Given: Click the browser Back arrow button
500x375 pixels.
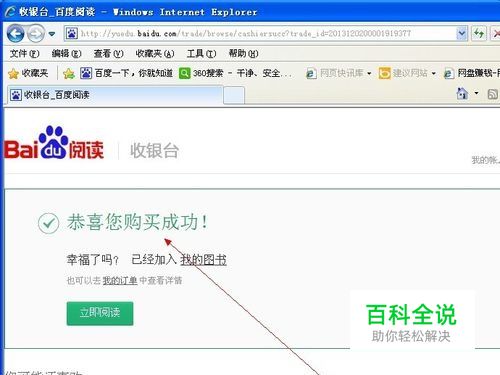Looking at the screenshot, I should click(x=15, y=33).
